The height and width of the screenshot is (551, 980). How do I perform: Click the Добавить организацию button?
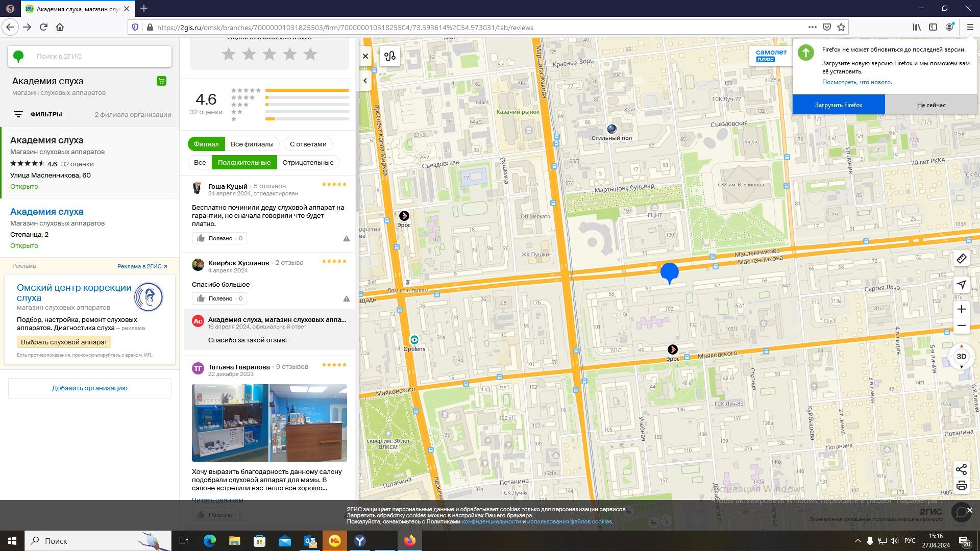tap(90, 388)
